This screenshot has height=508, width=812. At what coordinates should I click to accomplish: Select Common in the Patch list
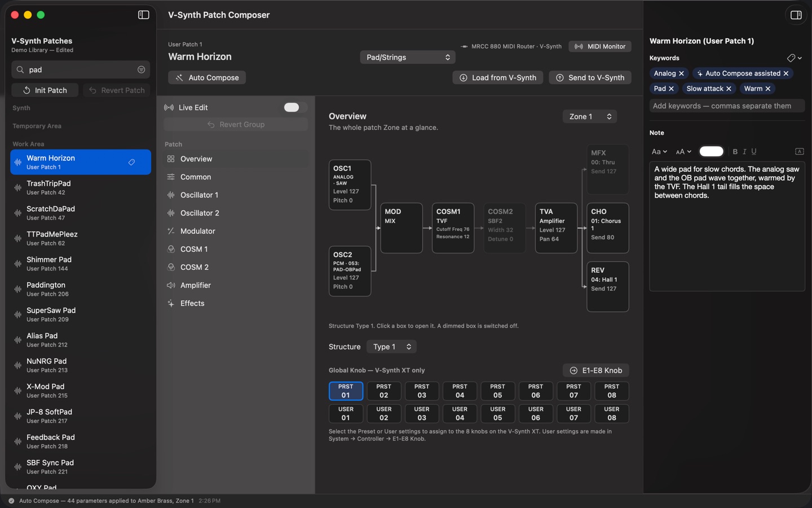[236, 177]
